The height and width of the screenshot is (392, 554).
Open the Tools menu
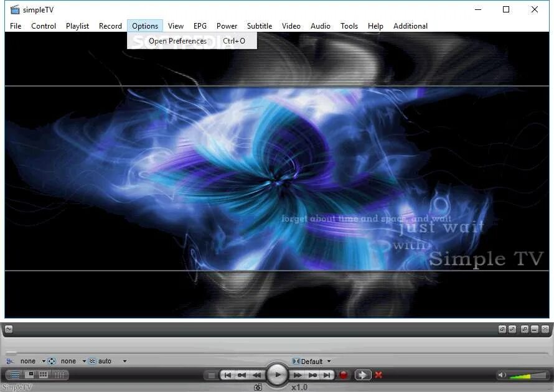(x=349, y=26)
